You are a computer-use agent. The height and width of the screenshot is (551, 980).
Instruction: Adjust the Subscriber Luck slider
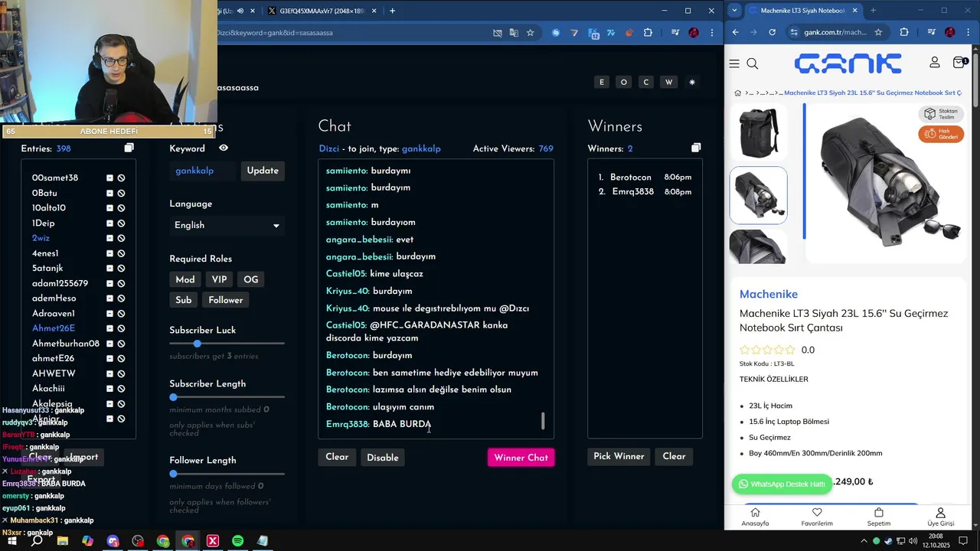(227, 344)
